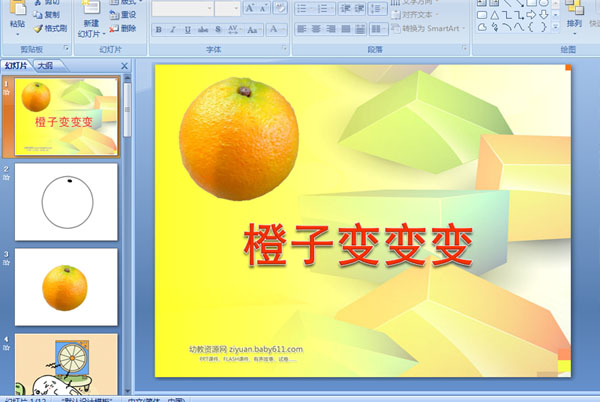Align the text to the right

[x=331, y=29]
